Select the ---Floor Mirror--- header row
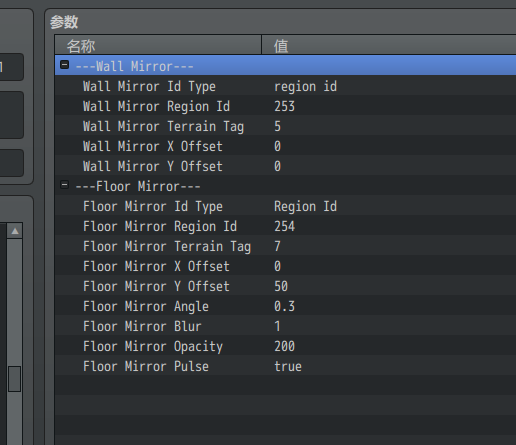 point(285,186)
